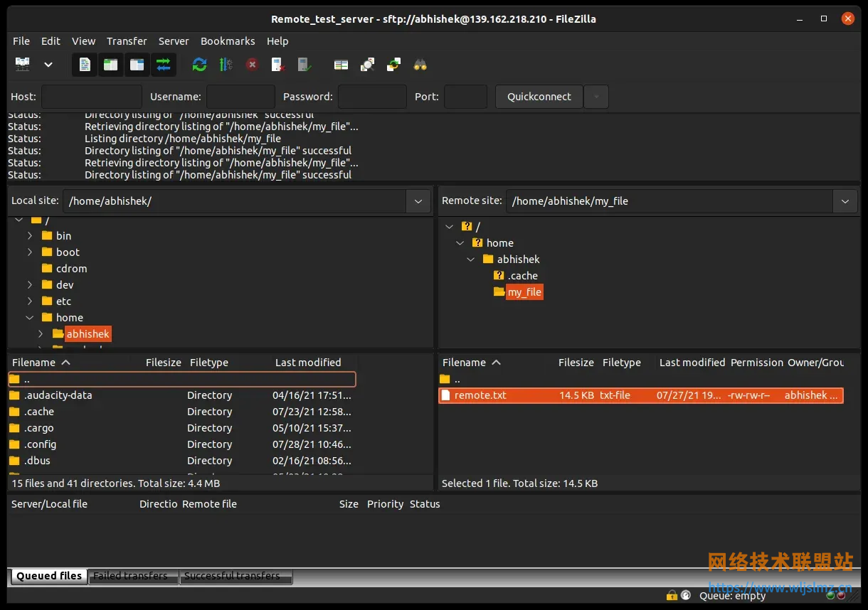Sort remote files by Filesize column
The image size is (868, 610).
tap(576, 363)
